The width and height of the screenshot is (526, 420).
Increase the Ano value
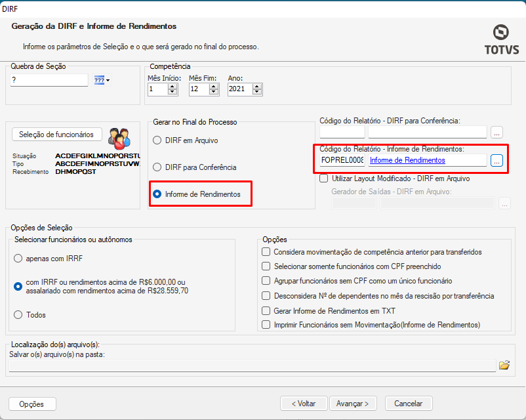(257, 86)
